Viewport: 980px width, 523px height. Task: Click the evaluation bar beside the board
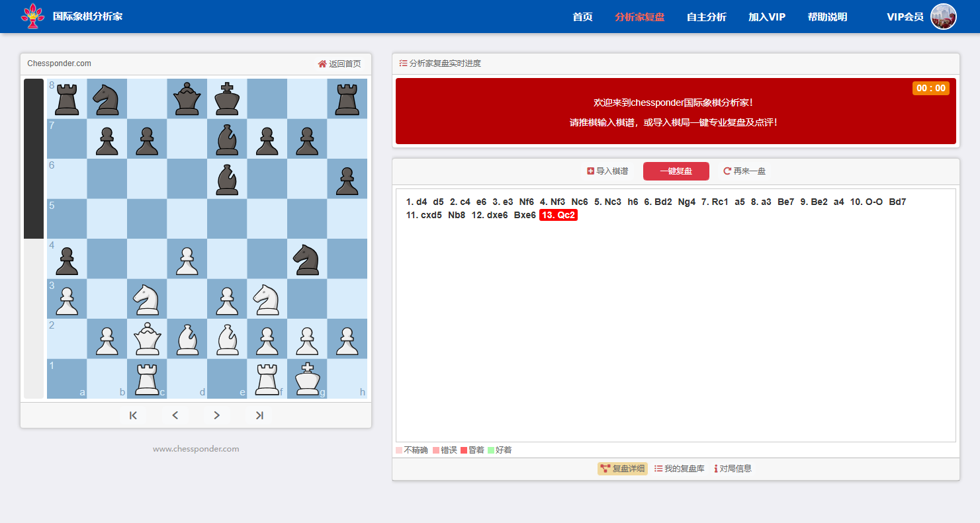[x=34, y=239]
